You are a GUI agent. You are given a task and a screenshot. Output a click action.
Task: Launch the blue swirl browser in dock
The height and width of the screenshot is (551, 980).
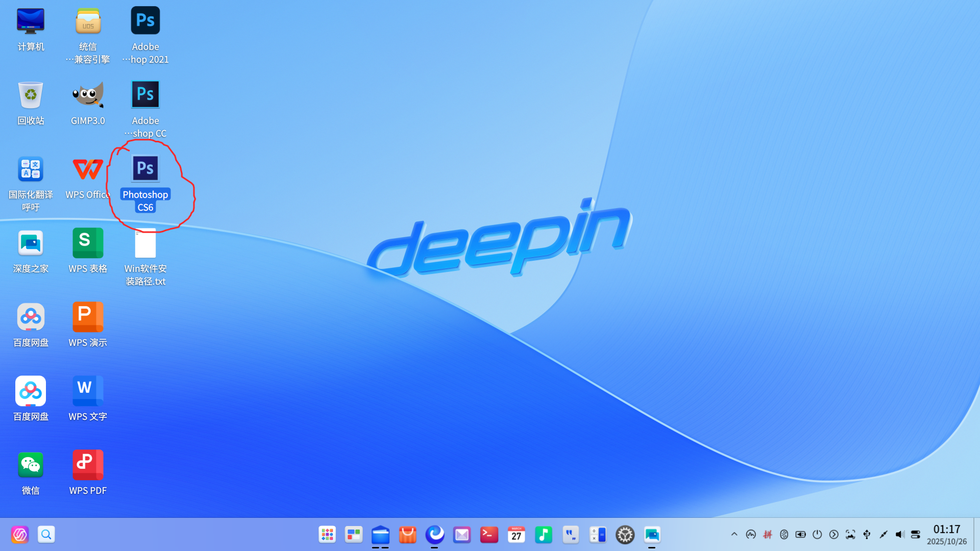click(435, 534)
